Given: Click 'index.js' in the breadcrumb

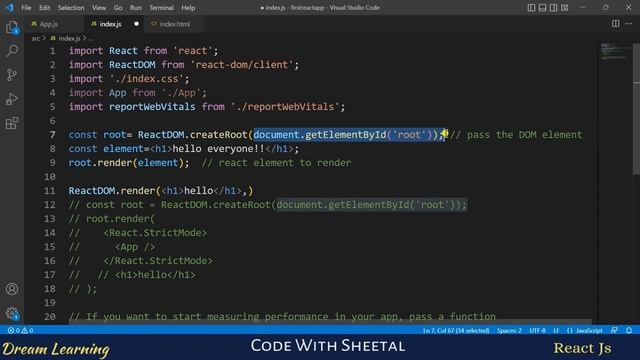Looking at the screenshot, I should (69, 38).
